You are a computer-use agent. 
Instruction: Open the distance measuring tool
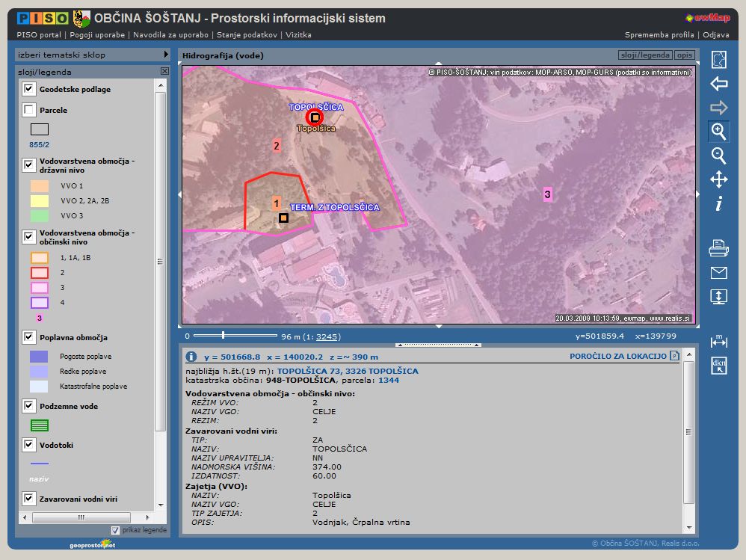(718, 342)
